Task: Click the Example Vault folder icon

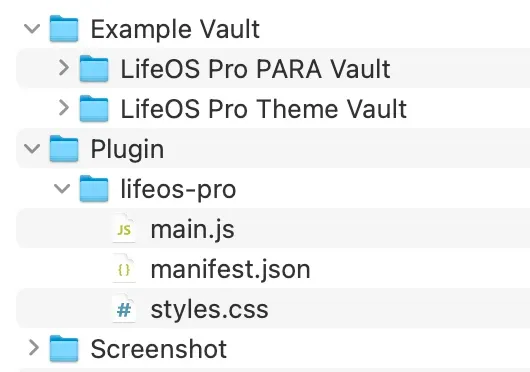Action: tap(64, 29)
